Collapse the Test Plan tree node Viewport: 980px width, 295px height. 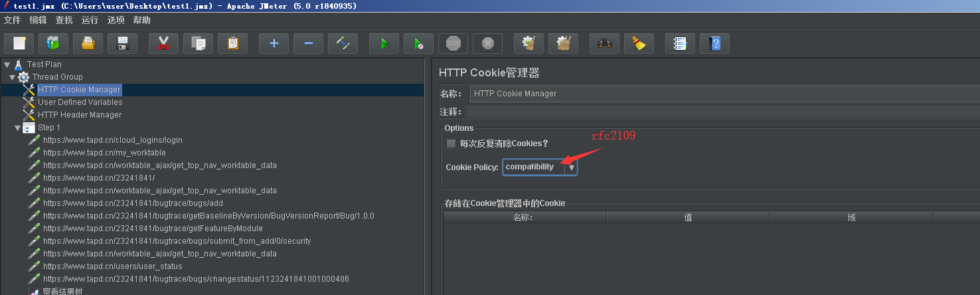(x=7, y=64)
